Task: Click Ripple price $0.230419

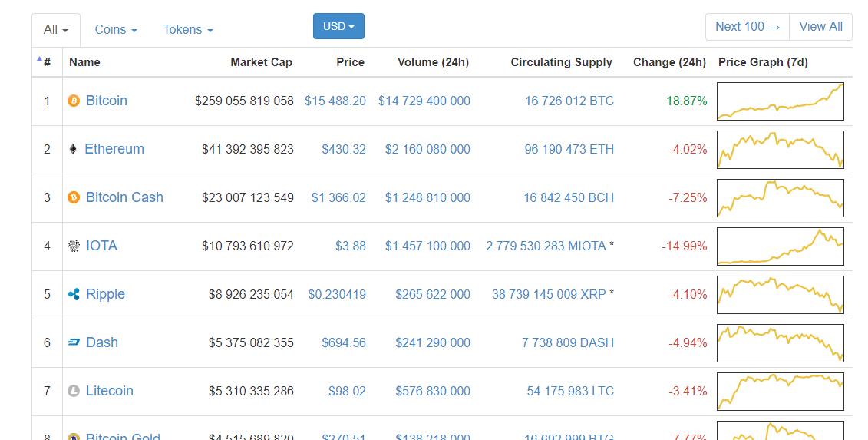Action: (x=337, y=294)
